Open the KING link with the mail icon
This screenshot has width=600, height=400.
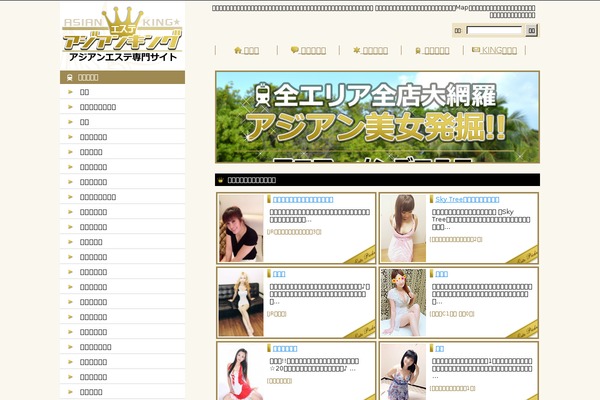494,50
